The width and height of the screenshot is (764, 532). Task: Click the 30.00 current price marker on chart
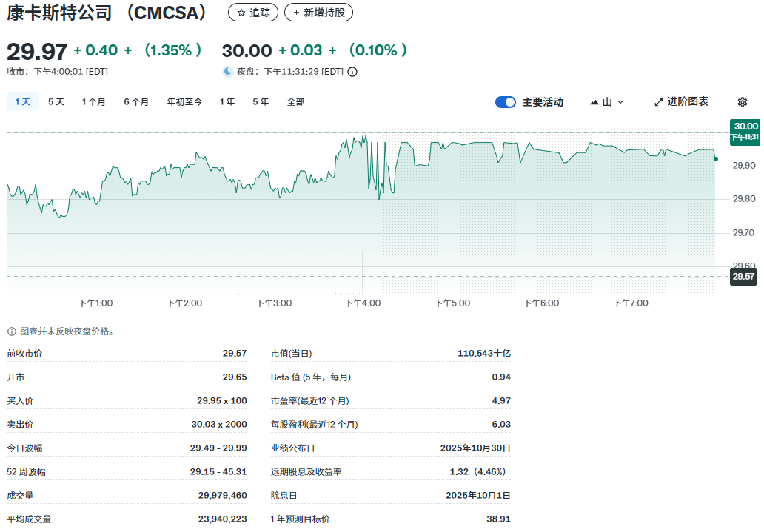tap(745, 127)
